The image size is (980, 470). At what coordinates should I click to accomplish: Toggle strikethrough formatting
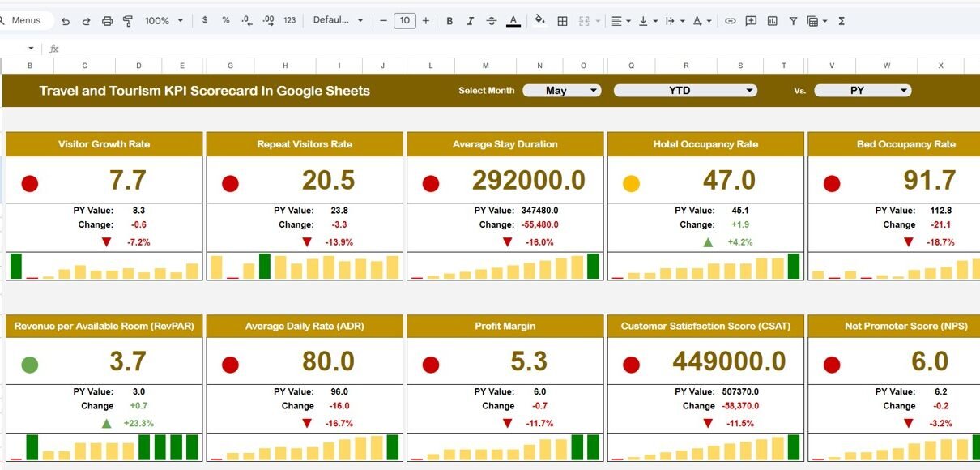[x=491, y=21]
